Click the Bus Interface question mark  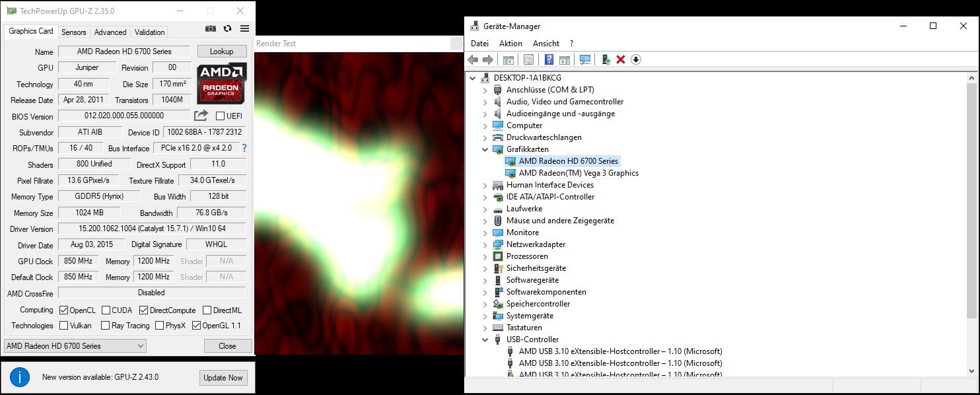coord(244,148)
